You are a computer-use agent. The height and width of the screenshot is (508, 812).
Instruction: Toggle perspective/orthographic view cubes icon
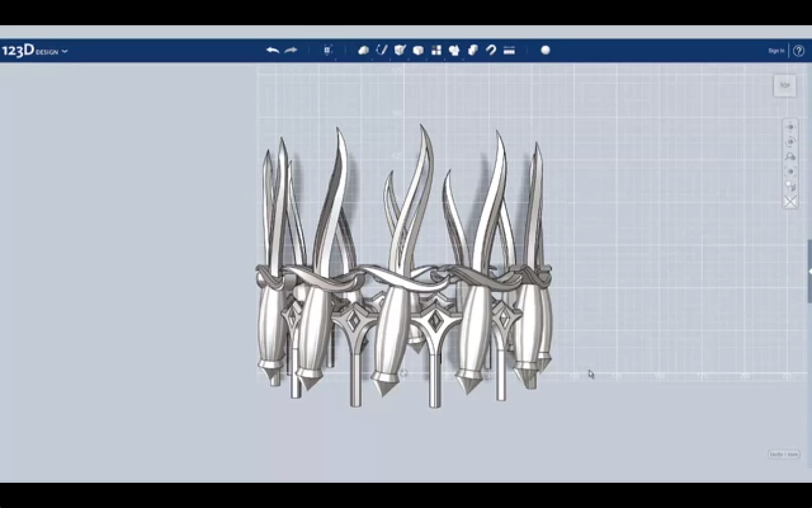(x=790, y=187)
